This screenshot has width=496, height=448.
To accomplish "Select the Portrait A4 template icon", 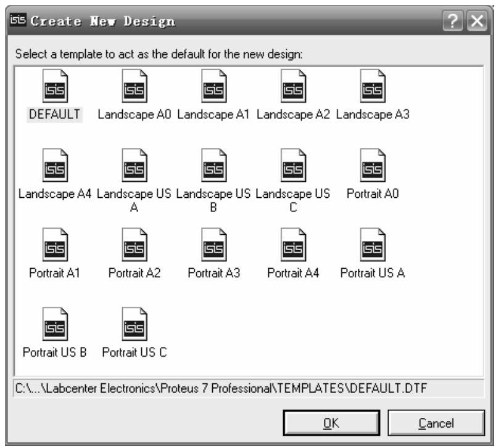I will (x=293, y=245).
